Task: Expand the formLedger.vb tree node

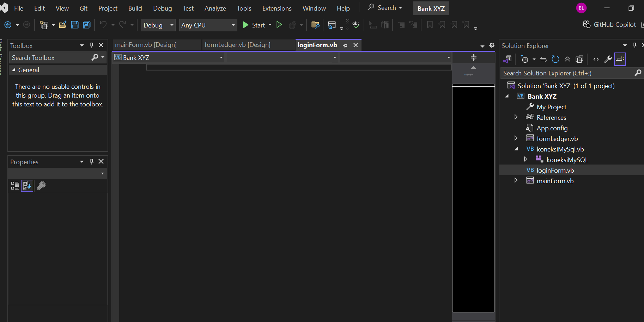Action: tap(516, 138)
